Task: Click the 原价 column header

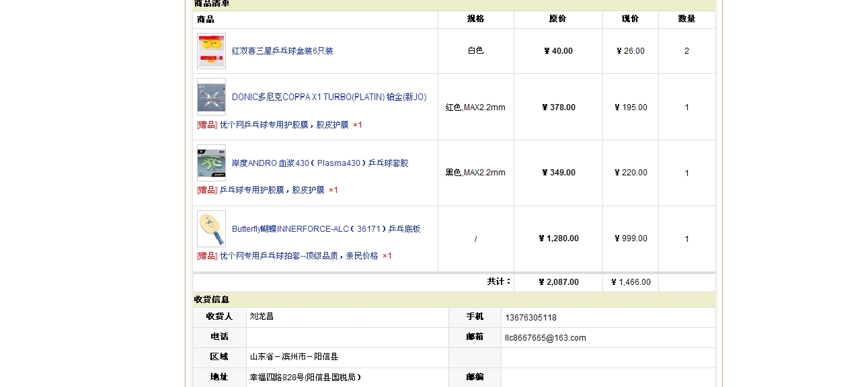Action: pos(558,19)
